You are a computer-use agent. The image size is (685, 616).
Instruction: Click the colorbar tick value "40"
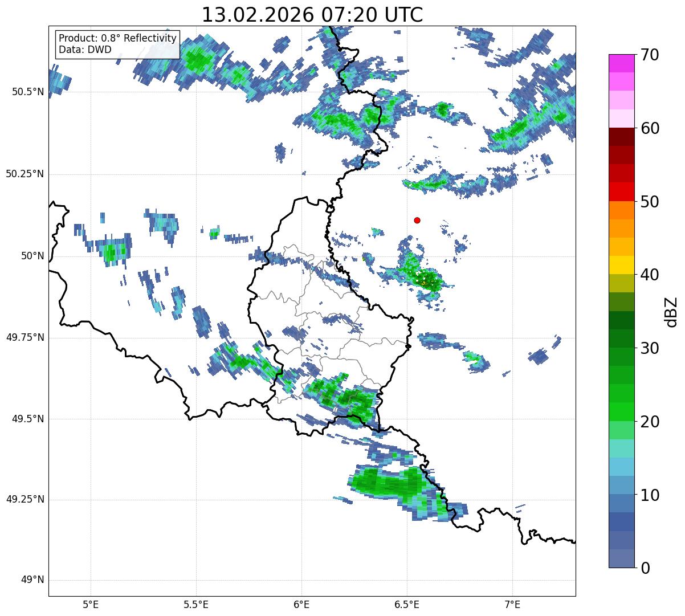pyautogui.click(x=649, y=275)
